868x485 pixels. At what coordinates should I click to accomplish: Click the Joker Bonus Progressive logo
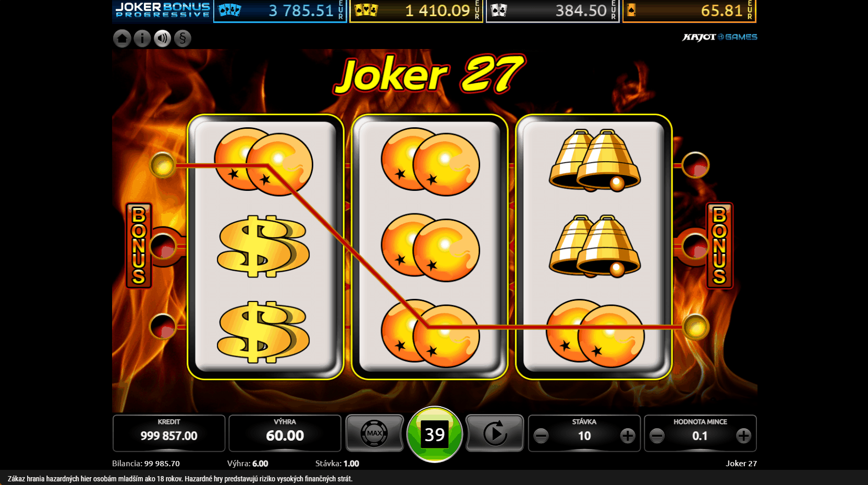click(x=163, y=10)
